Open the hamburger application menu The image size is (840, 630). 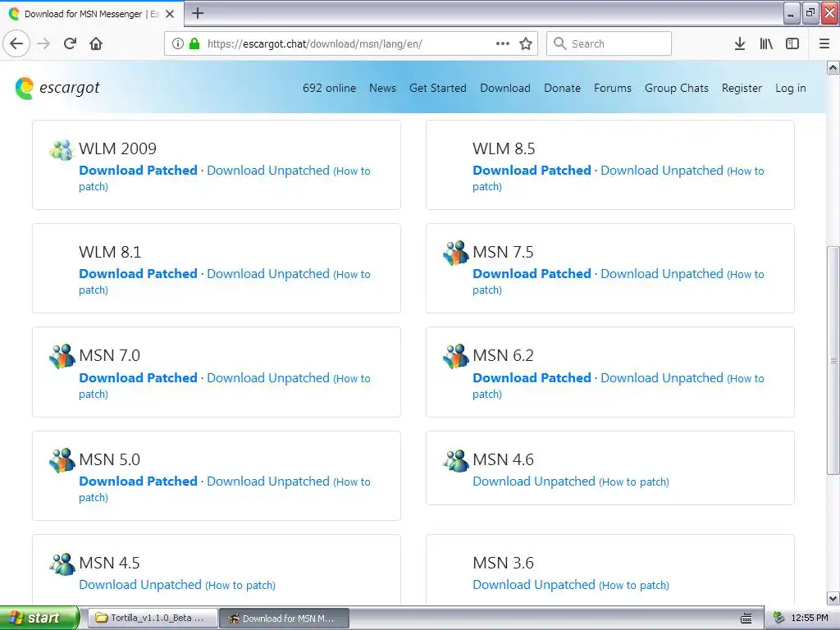pos(824,43)
